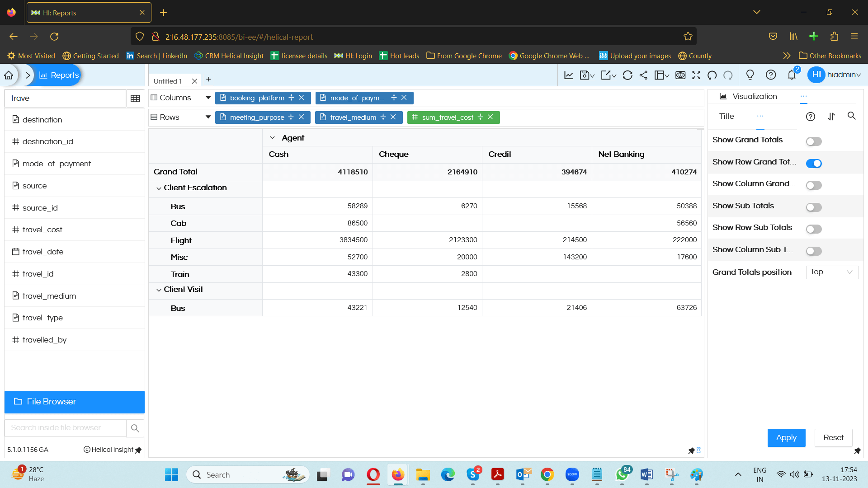The height and width of the screenshot is (488, 868).
Task: Select the travel_cost field in list
Action: (75, 230)
